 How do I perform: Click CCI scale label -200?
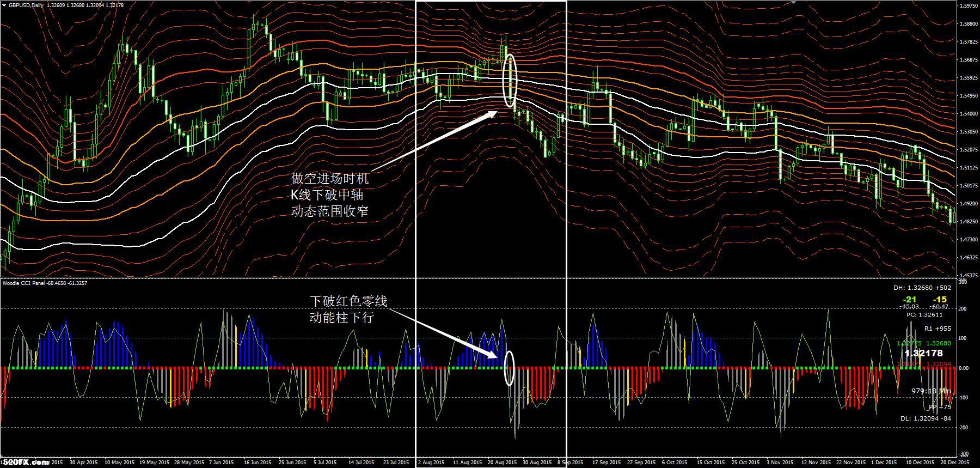coord(964,428)
